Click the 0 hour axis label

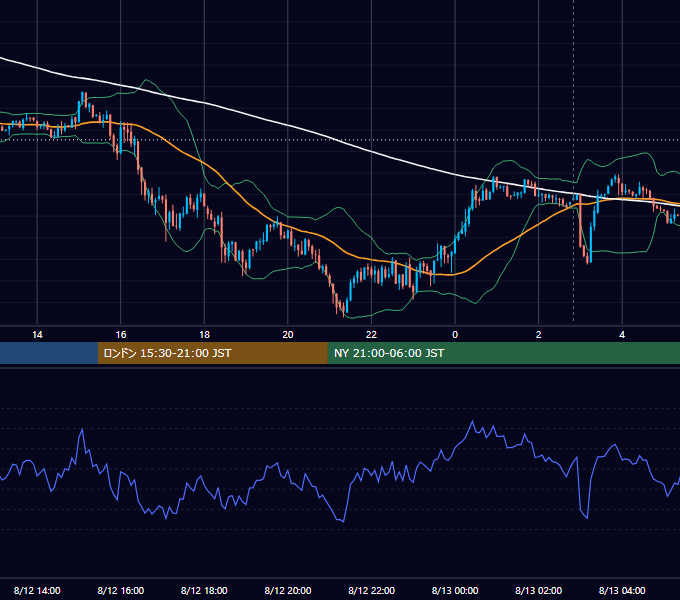click(x=455, y=335)
